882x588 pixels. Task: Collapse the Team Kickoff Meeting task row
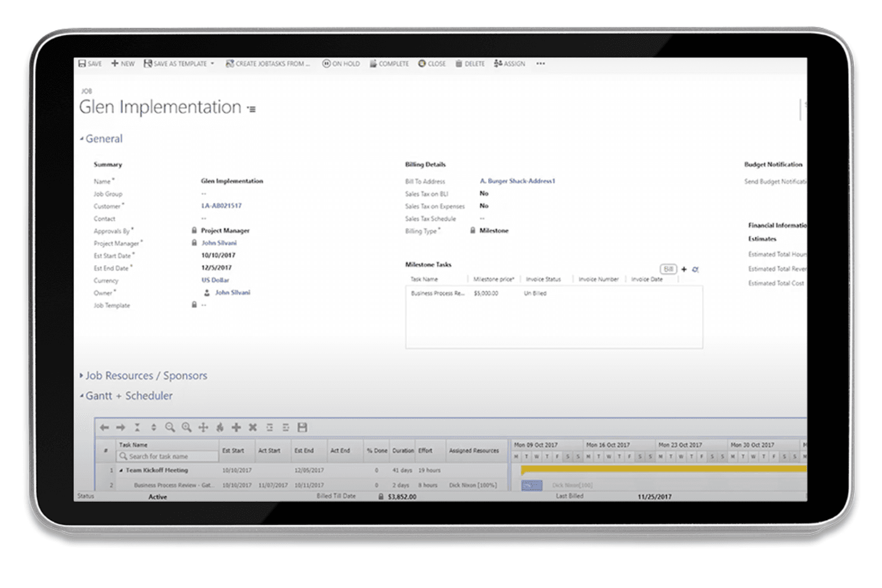121,471
